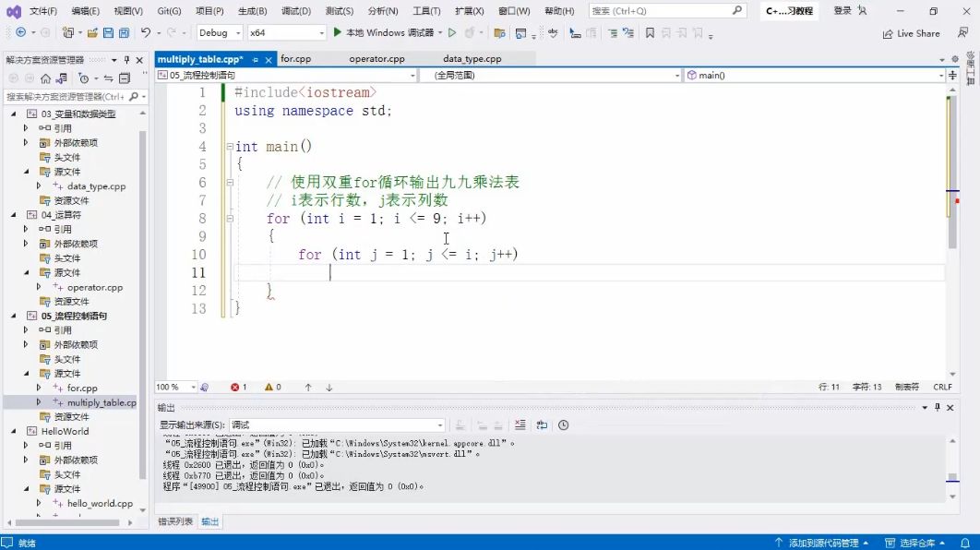Click 选择仓库 in the status bar
Viewport: 980px width, 550px height.
[915, 544]
